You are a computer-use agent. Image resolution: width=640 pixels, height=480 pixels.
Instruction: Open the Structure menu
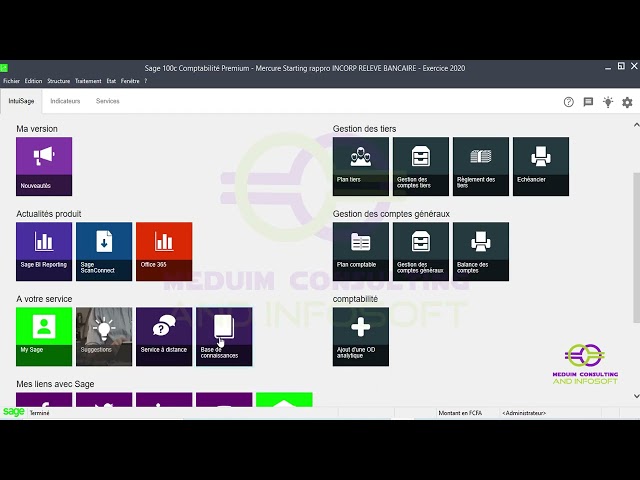(x=59, y=81)
